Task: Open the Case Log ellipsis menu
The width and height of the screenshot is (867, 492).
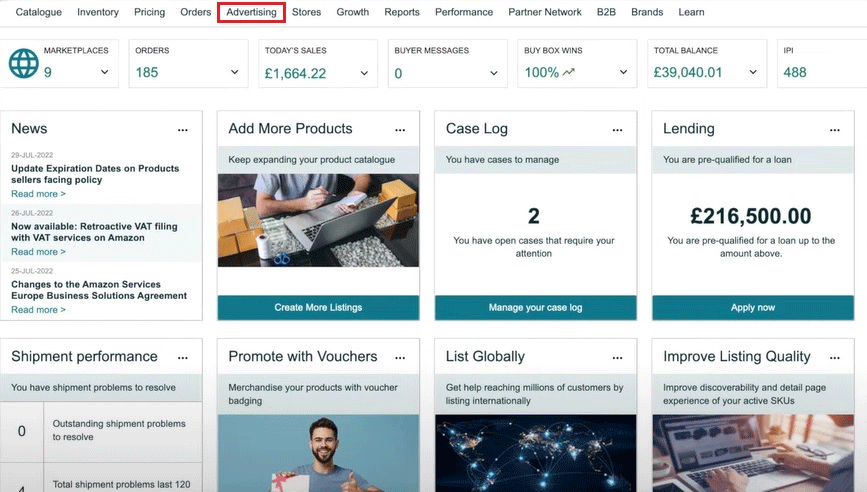Action: click(617, 130)
